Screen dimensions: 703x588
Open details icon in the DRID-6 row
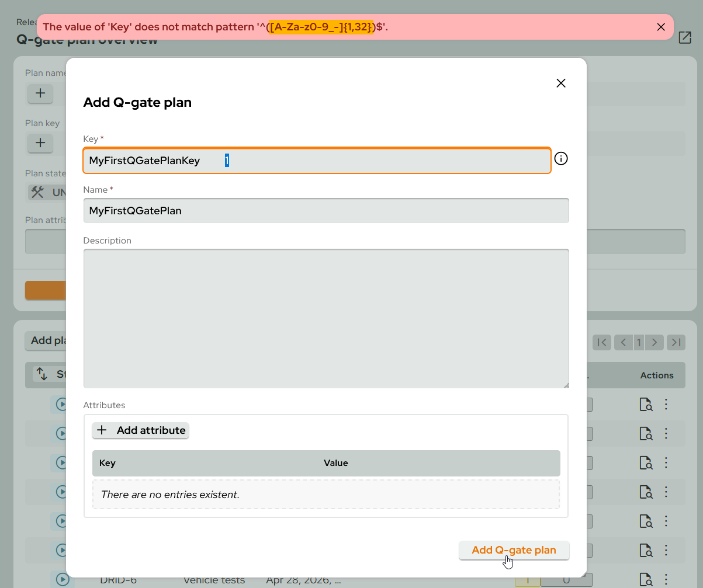tap(646, 579)
